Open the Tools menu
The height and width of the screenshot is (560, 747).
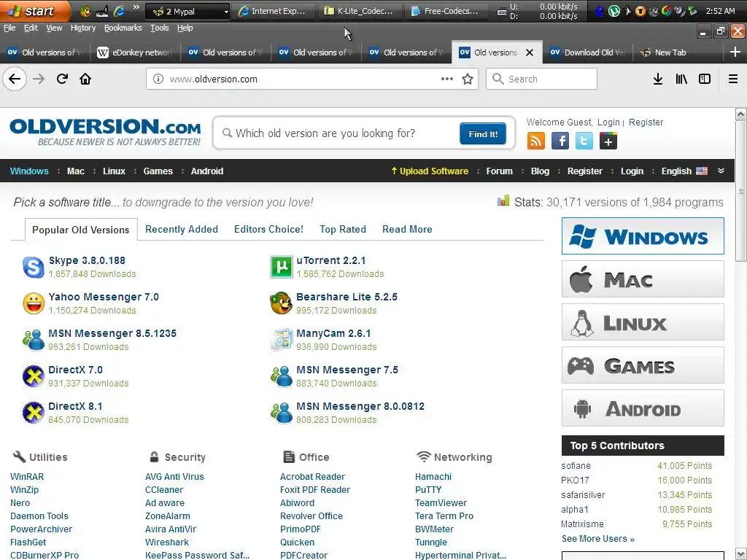click(160, 28)
